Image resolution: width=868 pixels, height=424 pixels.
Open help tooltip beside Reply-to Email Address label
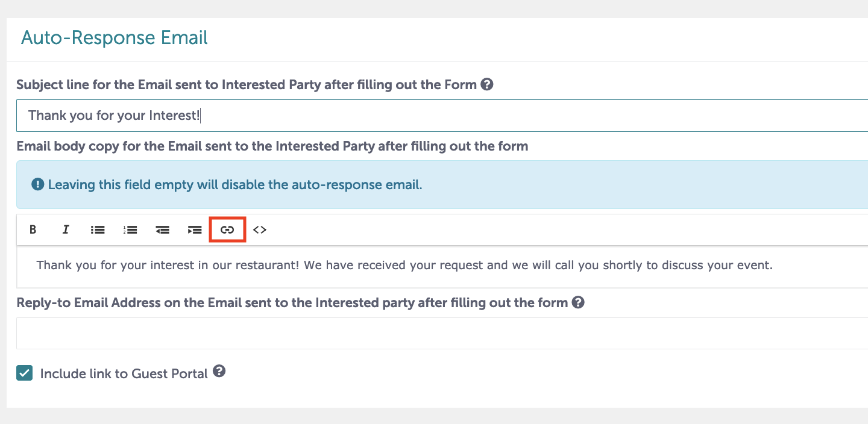578,302
